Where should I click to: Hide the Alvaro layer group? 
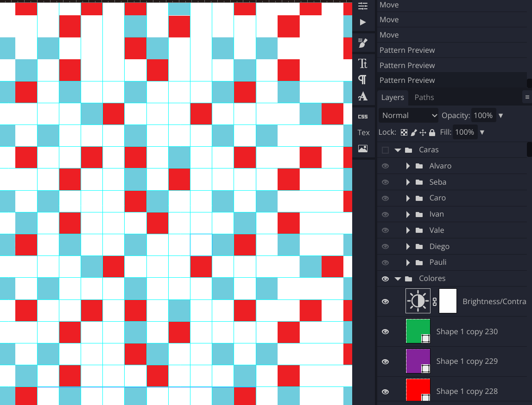pos(385,166)
